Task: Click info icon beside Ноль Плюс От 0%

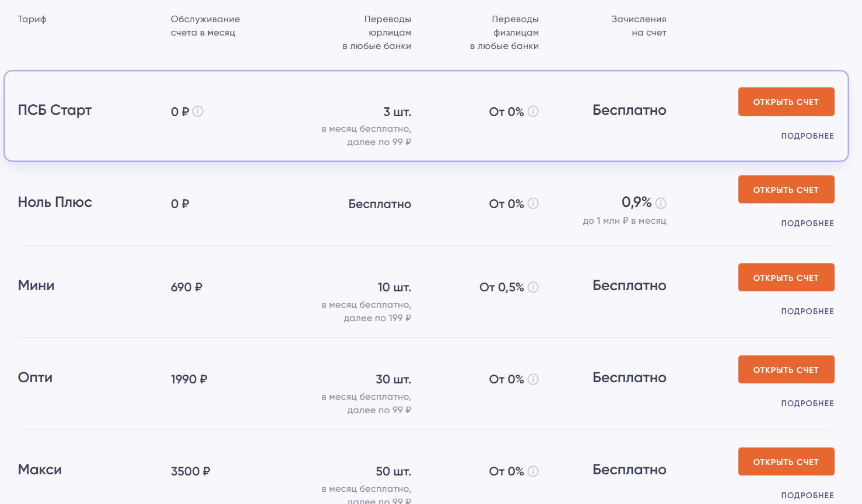Action: click(x=533, y=203)
